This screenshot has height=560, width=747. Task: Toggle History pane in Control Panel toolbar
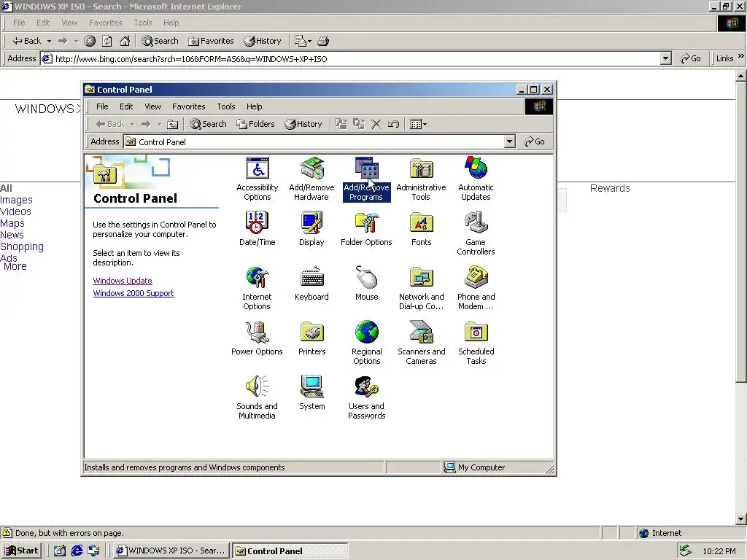[303, 124]
